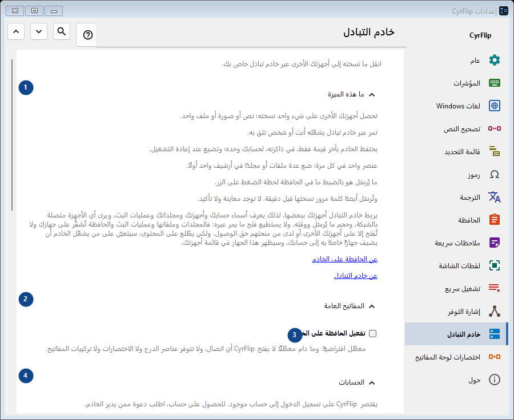Select the تصحيح النص sidebar label
Viewport: 514px width, 420px height.
(462, 129)
